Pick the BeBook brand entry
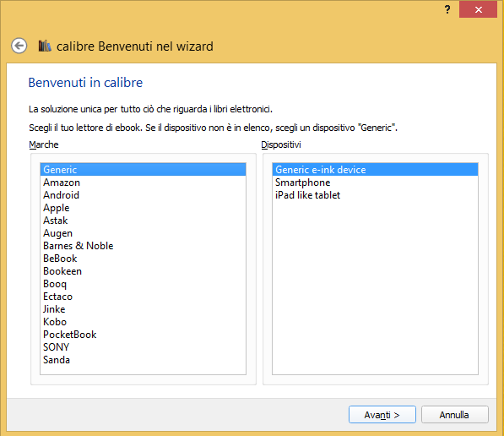504x436 pixels. 143,259
